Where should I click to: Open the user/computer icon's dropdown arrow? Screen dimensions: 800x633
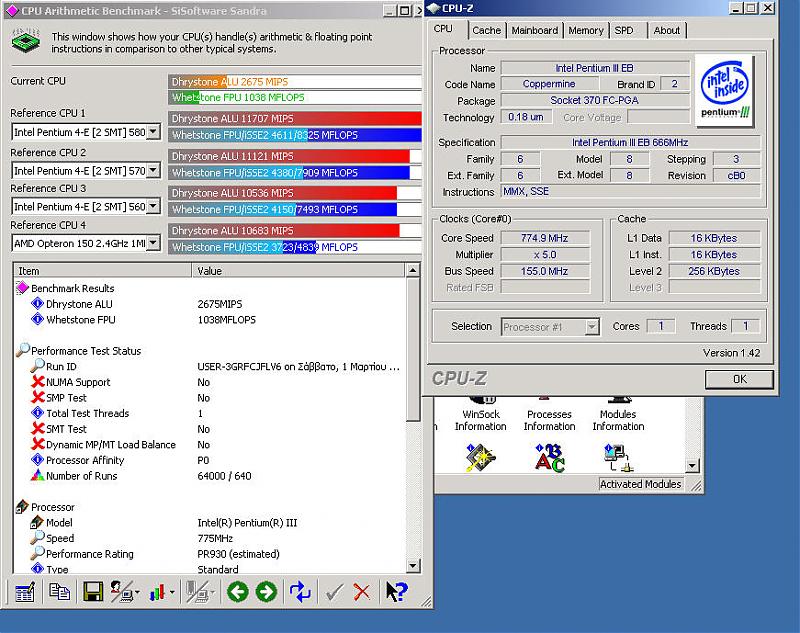tap(138, 592)
